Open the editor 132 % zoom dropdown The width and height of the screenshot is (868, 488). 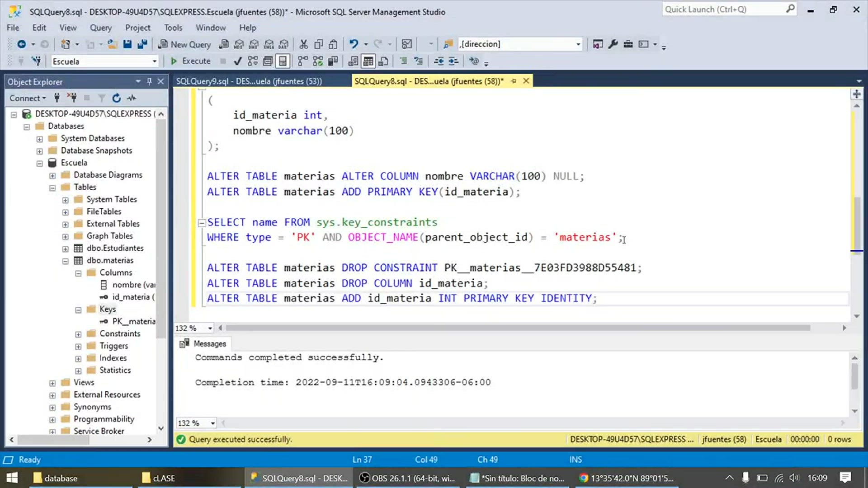pos(210,328)
